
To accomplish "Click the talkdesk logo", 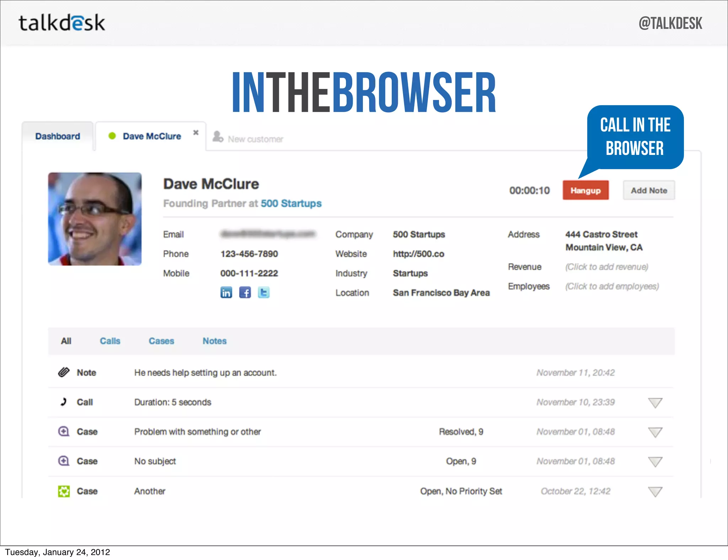I will coord(62,23).
